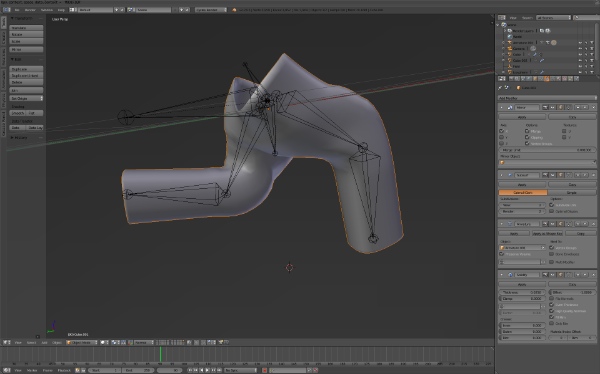Click the Subsurf modifier type icon

click(510, 175)
